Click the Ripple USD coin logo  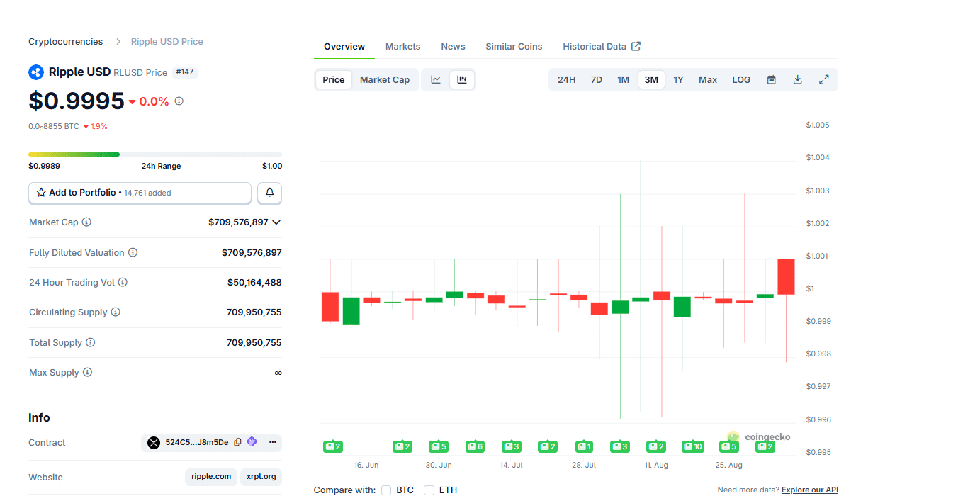click(36, 72)
